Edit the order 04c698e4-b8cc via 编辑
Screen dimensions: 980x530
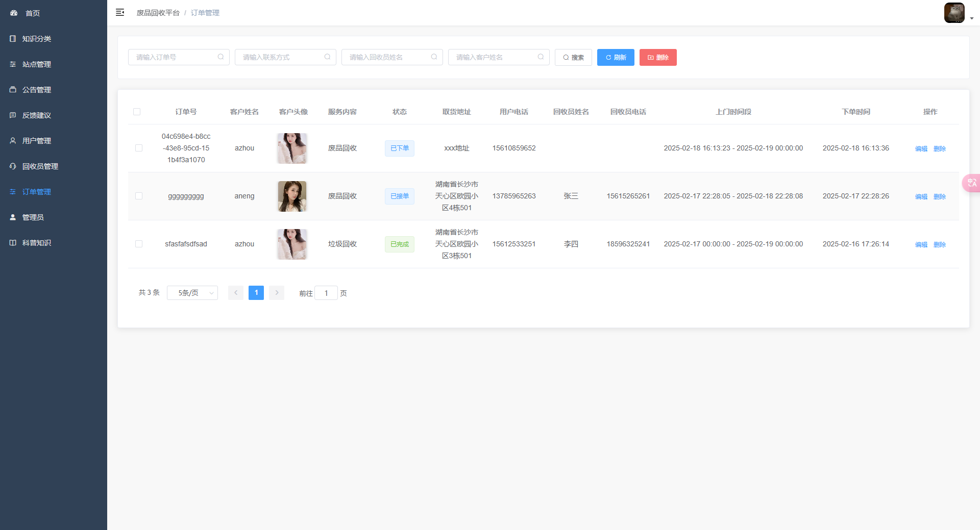(x=921, y=148)
